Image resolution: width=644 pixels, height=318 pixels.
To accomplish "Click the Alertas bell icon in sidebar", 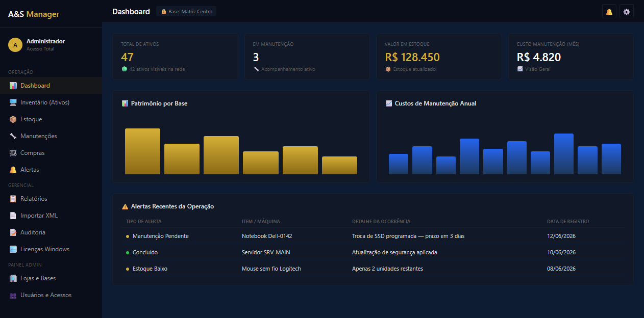I will tap(13, 170).
